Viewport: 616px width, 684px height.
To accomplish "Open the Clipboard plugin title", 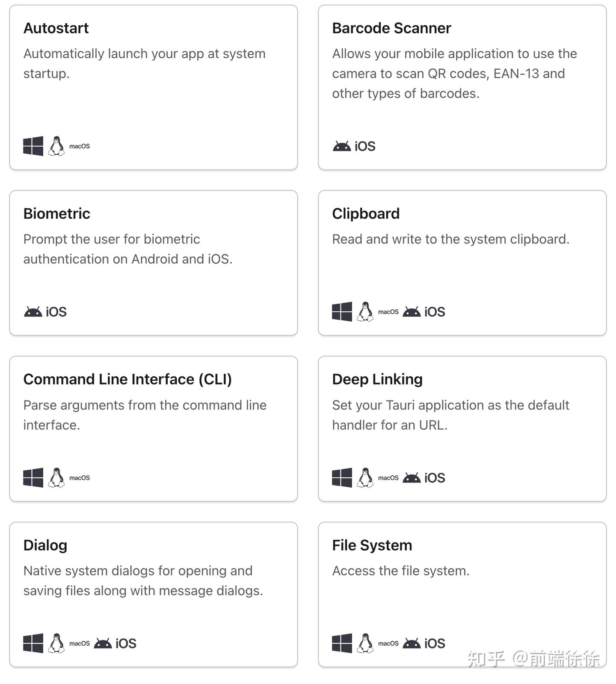I will pyautogui.click(x=366, y=213).
